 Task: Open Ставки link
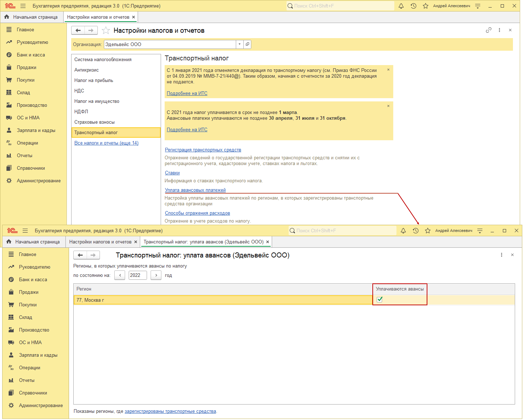pyautogui.click(x=172, y=173)
